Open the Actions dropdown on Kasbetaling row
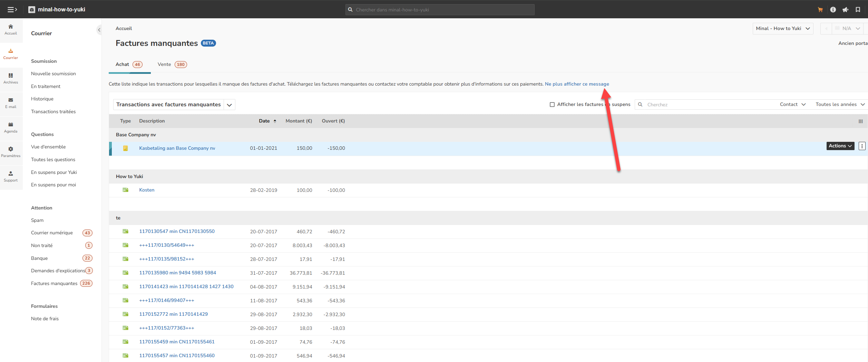868x362 pixels. pos(840,146)
